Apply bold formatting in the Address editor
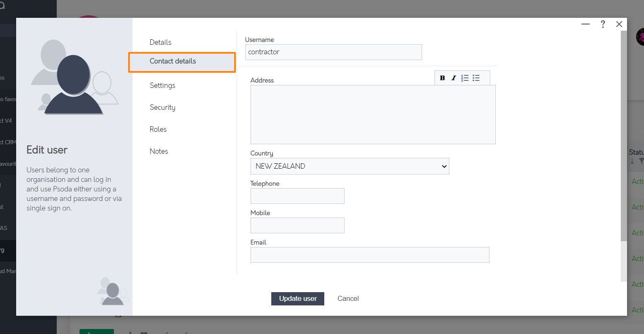Image resolution: width=644 pixels, height=334 pixels. pyautogui.click(x=442, y=77)
